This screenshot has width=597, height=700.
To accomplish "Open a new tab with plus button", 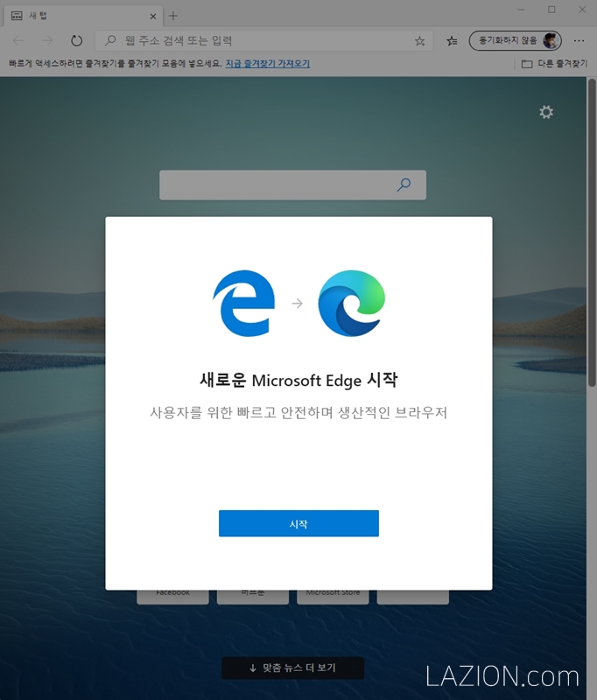I will click(x=173, y=16).
